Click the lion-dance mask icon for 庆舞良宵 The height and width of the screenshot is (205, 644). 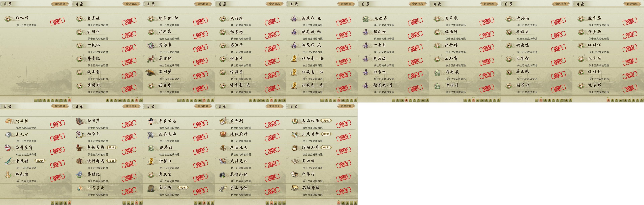pos(8,148)
